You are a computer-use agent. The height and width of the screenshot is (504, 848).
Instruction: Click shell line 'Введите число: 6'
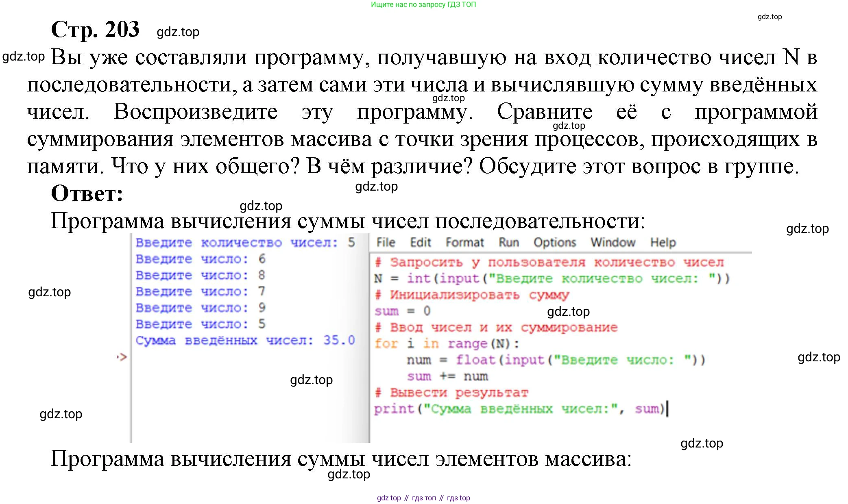[x=201, y=259]
